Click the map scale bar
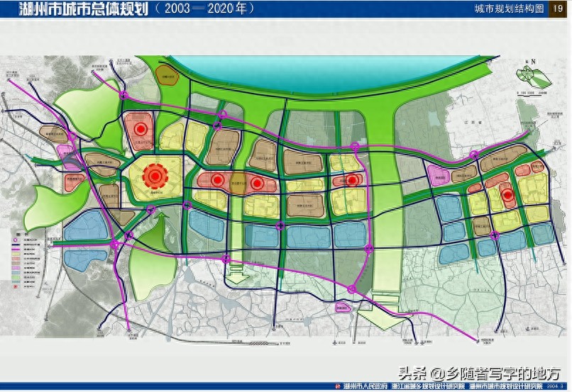This screenshot has height=392, width=572. 531,94
